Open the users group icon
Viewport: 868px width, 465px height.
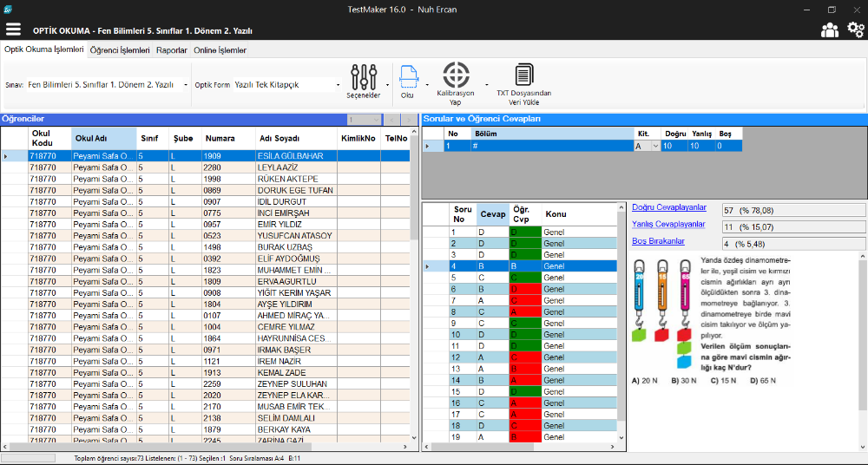pyautogui.click(x=830, y=29)
